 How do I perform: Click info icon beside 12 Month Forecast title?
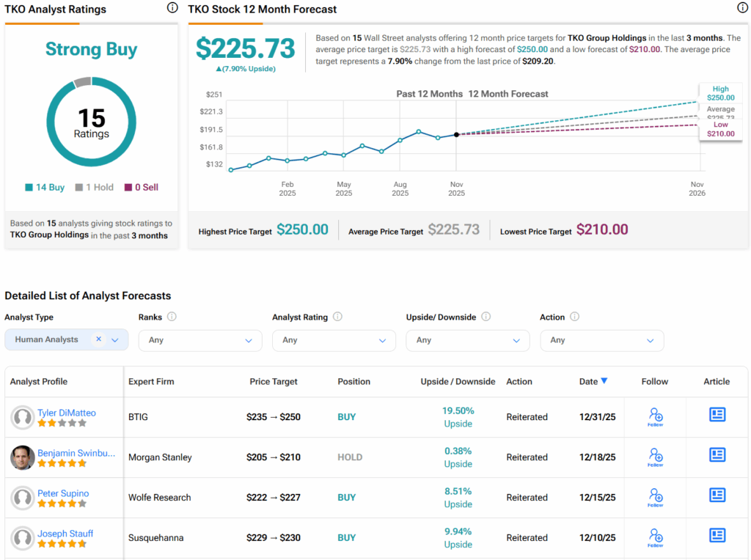click(741, 8)
